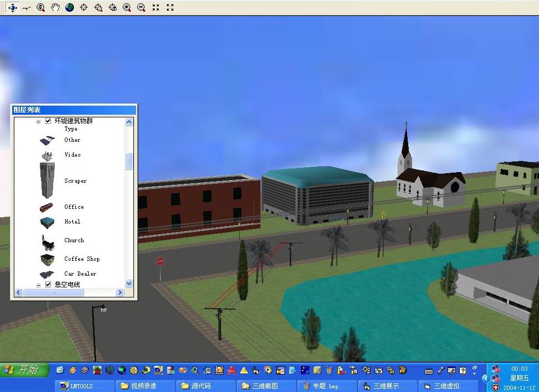Image resolution: width=539 pixels, height=392 pixels.
Task: Click the Car Dealer legend symbol
Action: tap(47, 274)
